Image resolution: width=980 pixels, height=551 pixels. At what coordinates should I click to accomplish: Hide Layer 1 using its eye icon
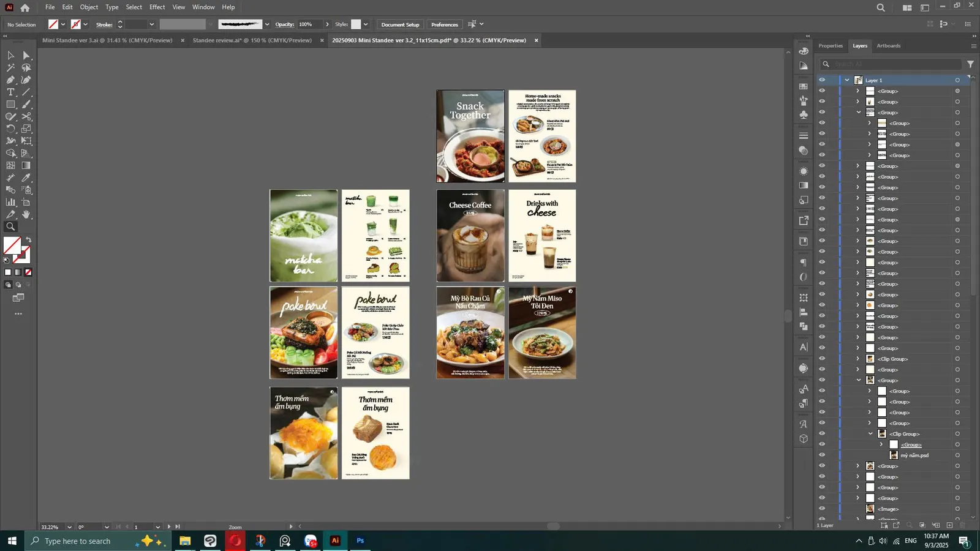coord(822,80)
